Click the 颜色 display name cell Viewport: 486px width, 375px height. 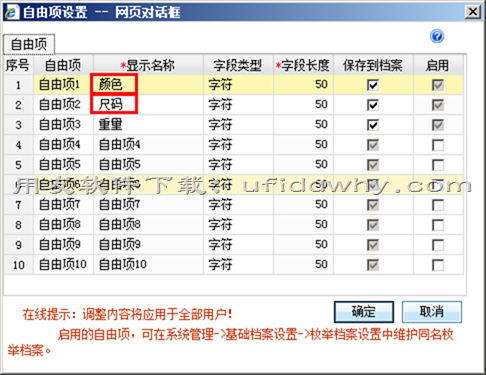point(148,85)
